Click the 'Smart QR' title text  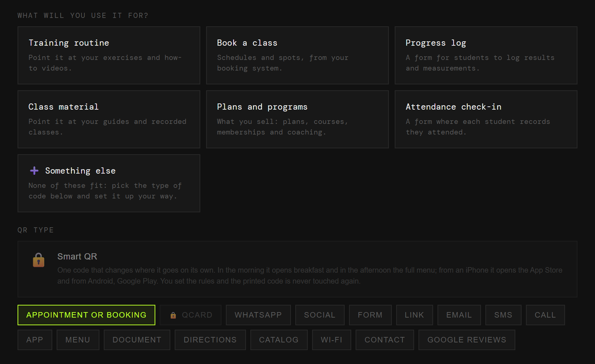(77, 257)
